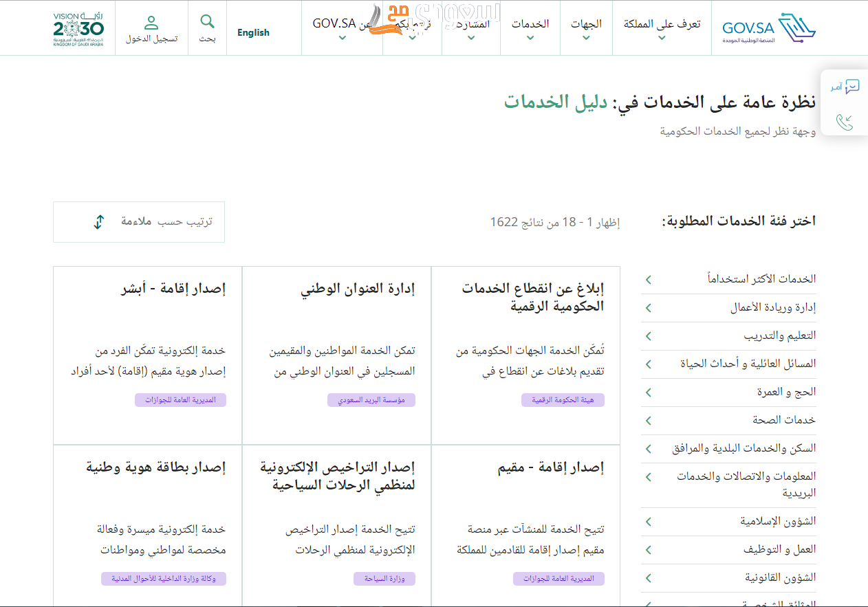The height and width of the screenshot is (607, 868).
Task: Click the دليل الخدمات heading text
Action: [x=555, y=102]
